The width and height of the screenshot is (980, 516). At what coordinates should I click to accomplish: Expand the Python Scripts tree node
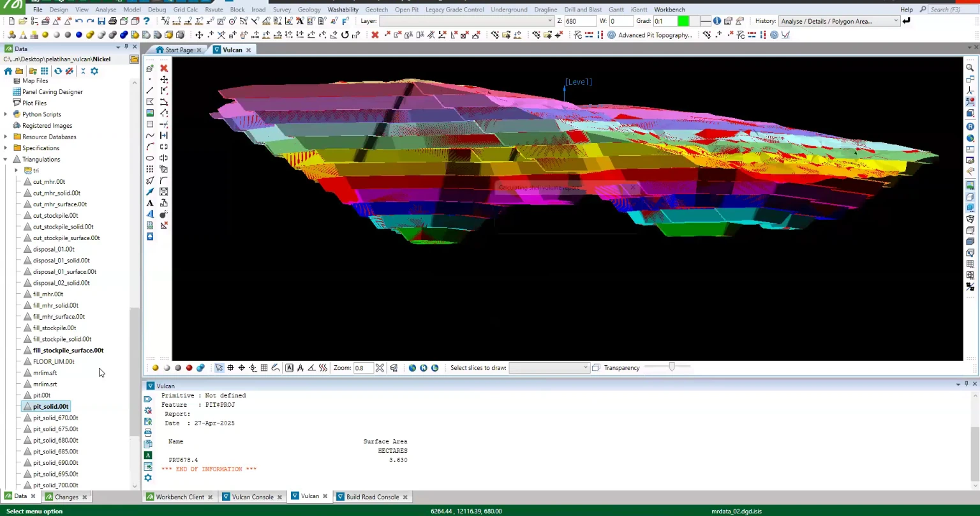click(x=6, y=114)
